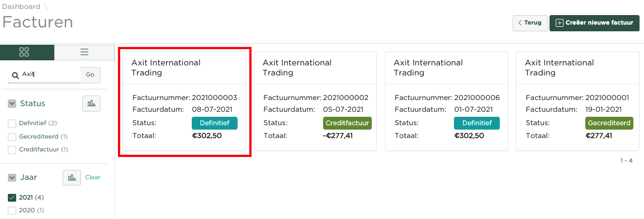
Task: Clear the Jaar filter
Action: [x=93, y=178]
